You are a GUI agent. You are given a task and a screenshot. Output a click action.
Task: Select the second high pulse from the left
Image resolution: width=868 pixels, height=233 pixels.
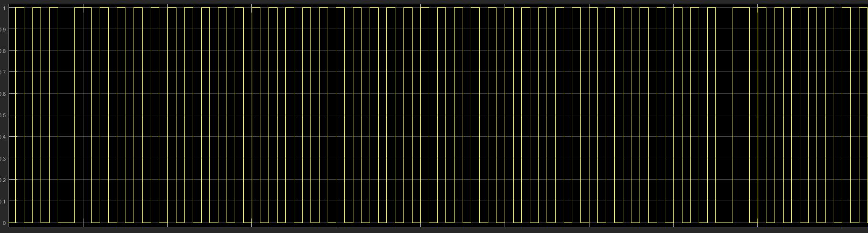point(37,8)
